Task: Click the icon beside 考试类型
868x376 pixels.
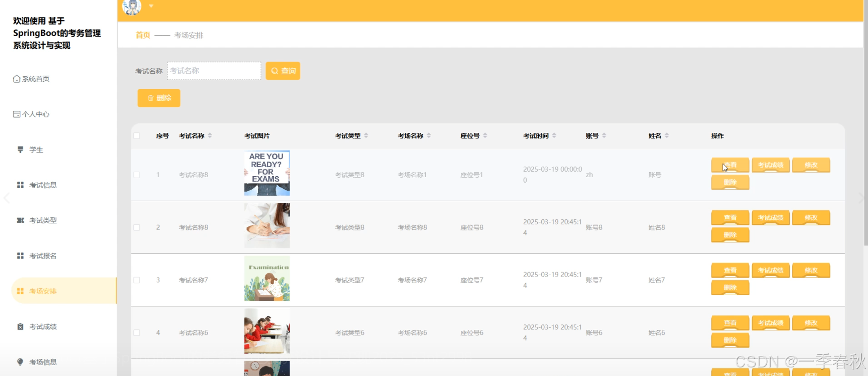Action: coord(20,221)
